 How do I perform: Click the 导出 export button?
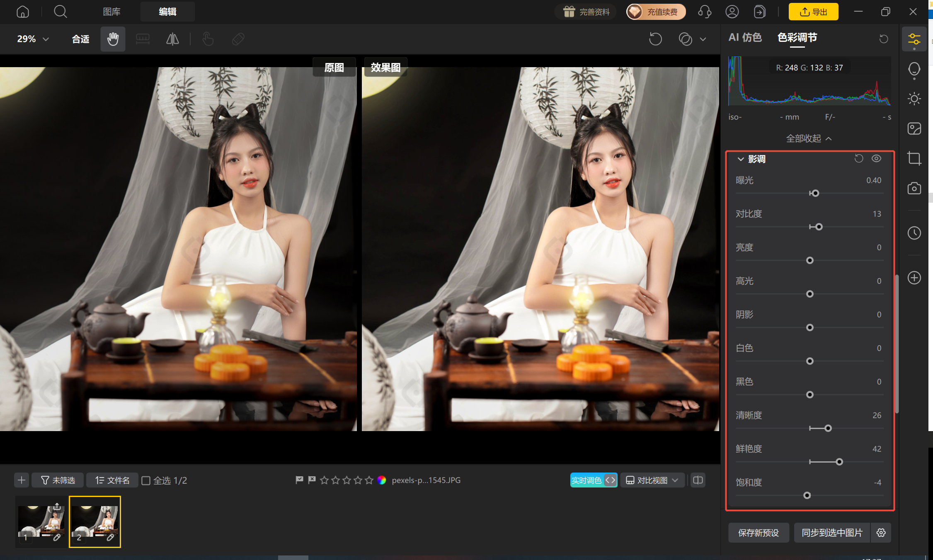pyautogui.click(x=813, y=12)
